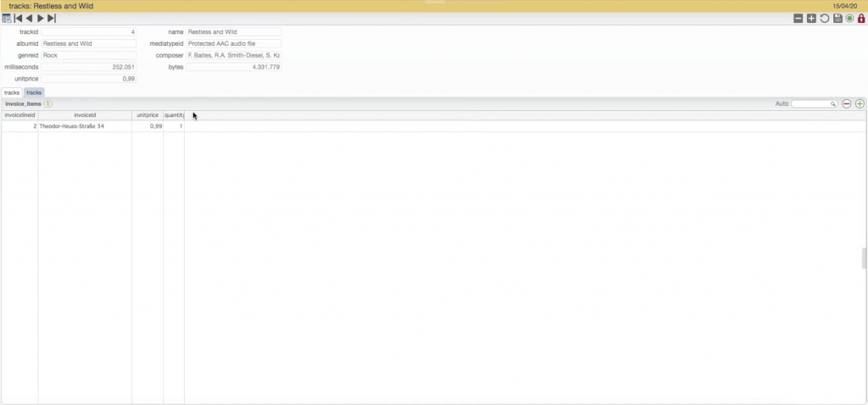Click the vertical scrollbar thumb
Image resolution: width=868 pixels, height=405 pixels.
tap(864, 258)
